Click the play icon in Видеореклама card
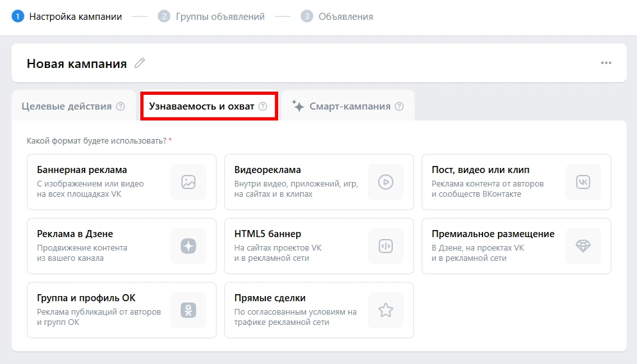 click(x=385, y=182)
